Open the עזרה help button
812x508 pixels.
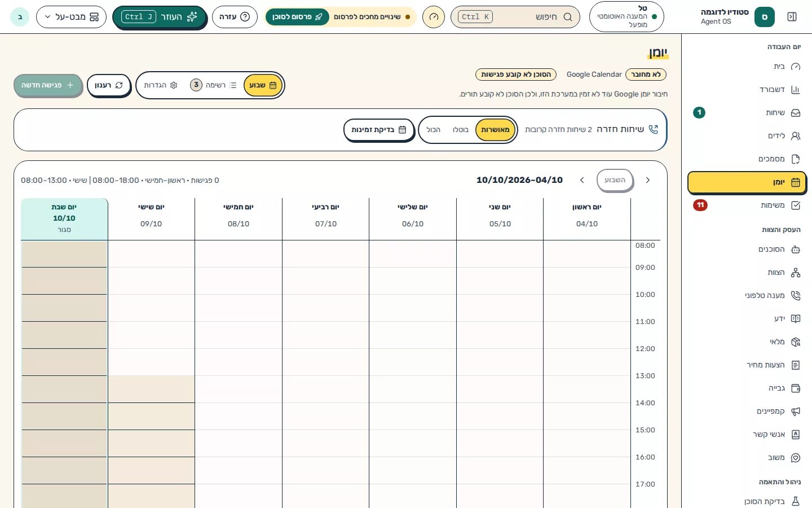[x=235, y=17]
